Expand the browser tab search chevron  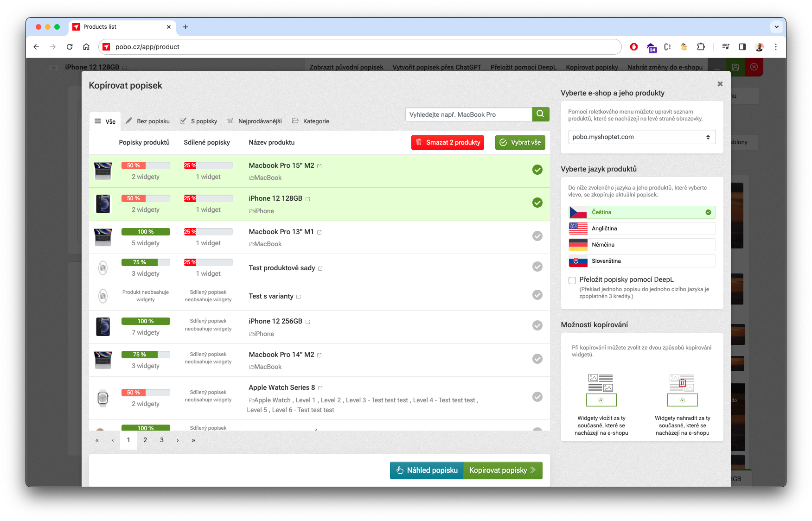coord(776,27)
